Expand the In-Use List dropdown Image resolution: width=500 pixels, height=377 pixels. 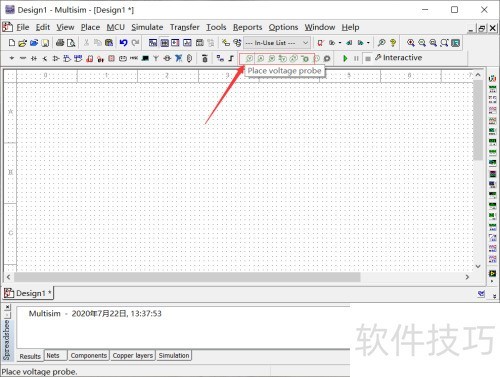[305, 43]
